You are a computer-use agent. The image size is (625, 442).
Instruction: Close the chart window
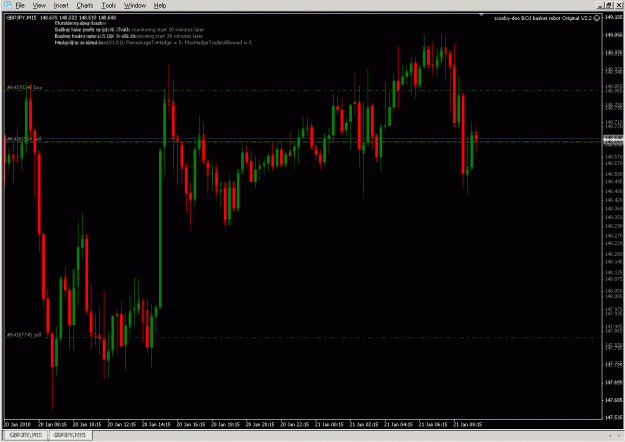(619, 5)
